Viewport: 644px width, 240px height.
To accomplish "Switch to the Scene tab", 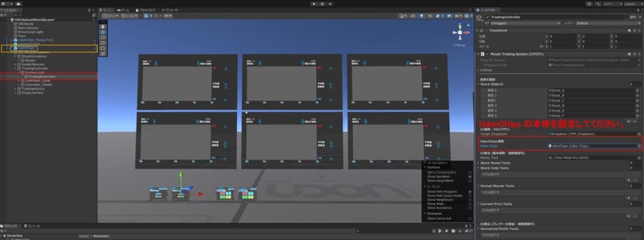I will (105, 10).
